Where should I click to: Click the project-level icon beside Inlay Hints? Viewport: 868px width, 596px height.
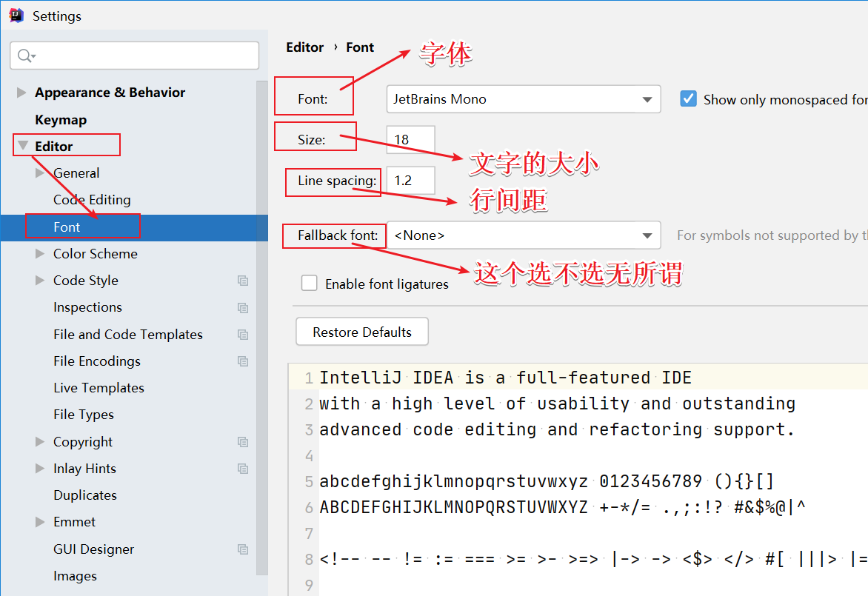(x=242, y=469)
